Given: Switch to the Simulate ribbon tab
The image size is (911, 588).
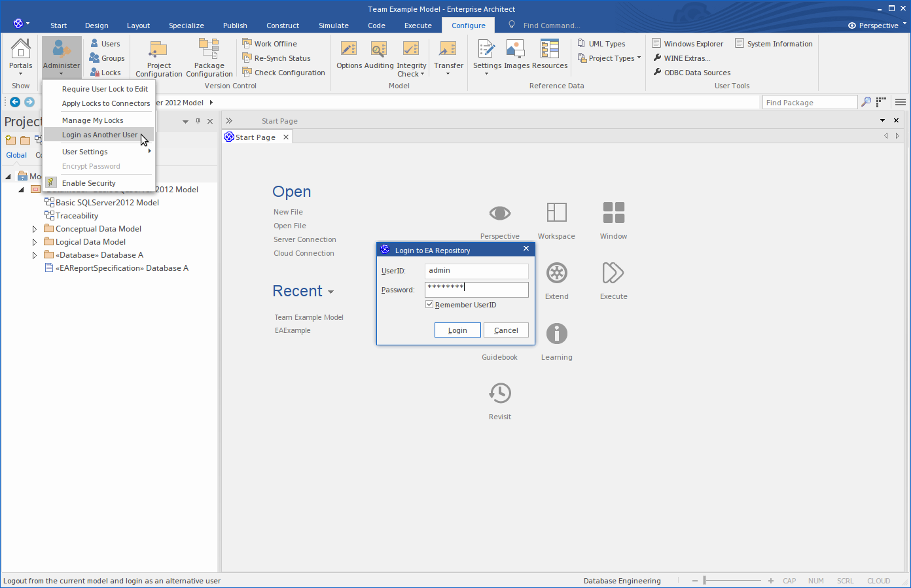Looking at the screenshot, I should point(333,26).
